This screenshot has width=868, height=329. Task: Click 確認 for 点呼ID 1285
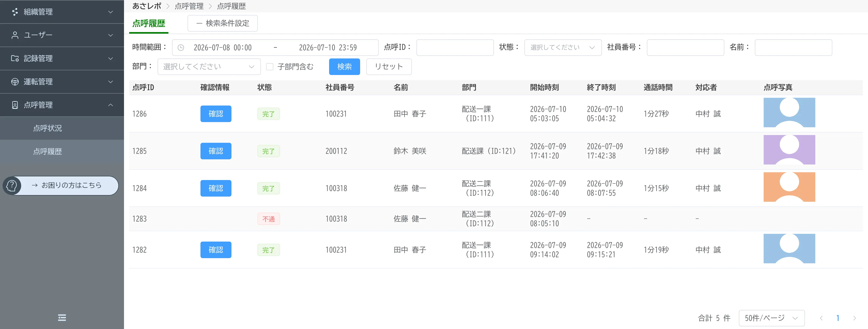tap(216, 151)
